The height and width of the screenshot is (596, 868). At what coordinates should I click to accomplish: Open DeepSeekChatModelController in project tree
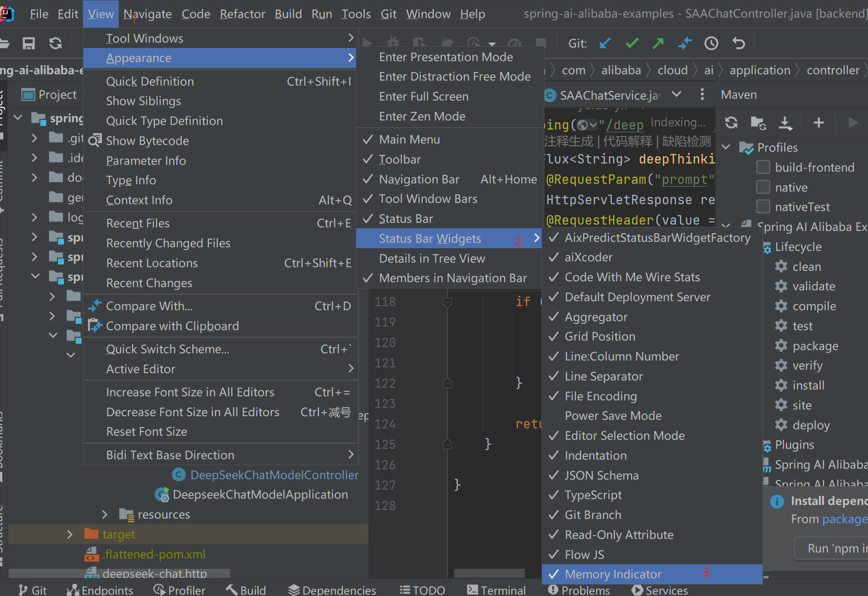pos(274,475)
